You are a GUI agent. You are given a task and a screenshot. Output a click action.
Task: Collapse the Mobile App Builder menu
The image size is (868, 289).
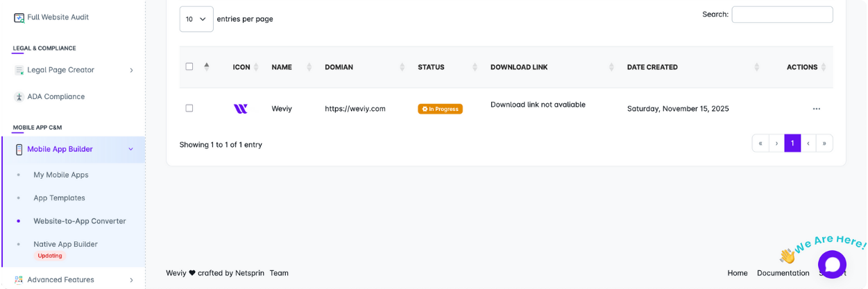(x=131, y=149)
